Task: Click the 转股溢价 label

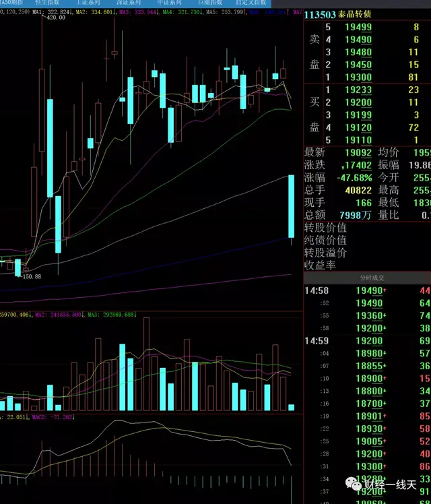Action: click(x=325, y=253)
